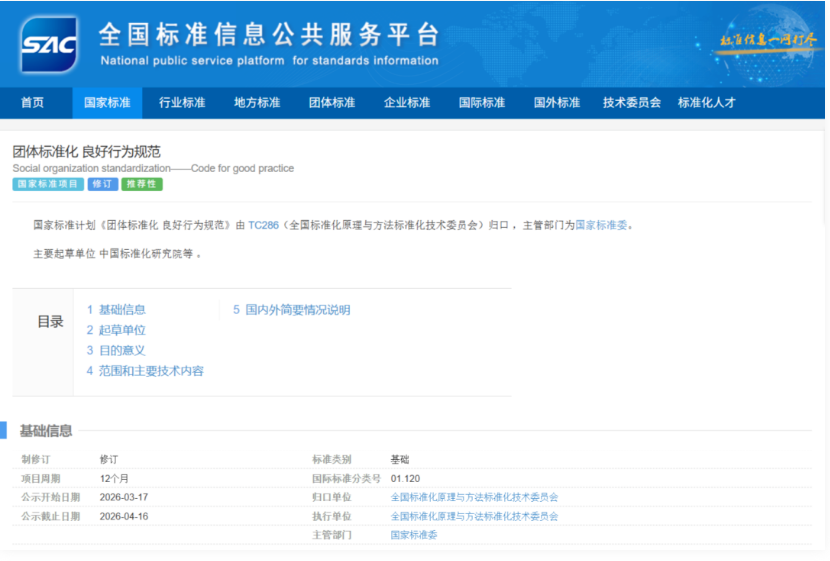
Task: Navigate to the 国际标准 page
Action: point(482,103)
